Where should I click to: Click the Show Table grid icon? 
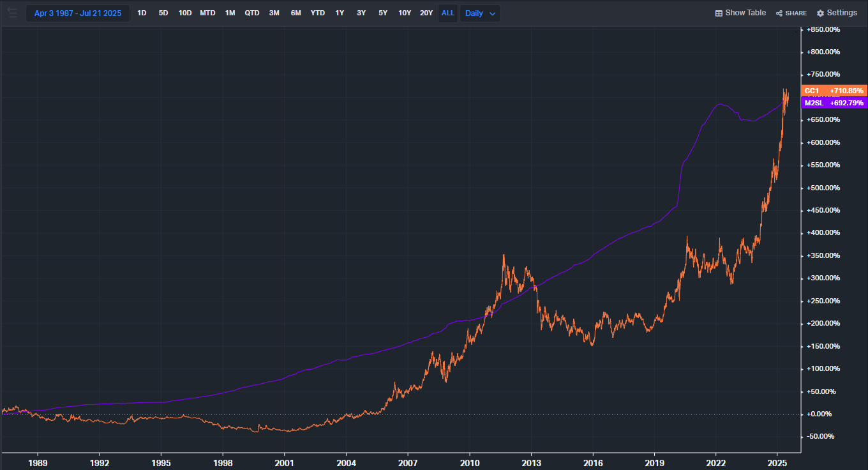point(719,13)
